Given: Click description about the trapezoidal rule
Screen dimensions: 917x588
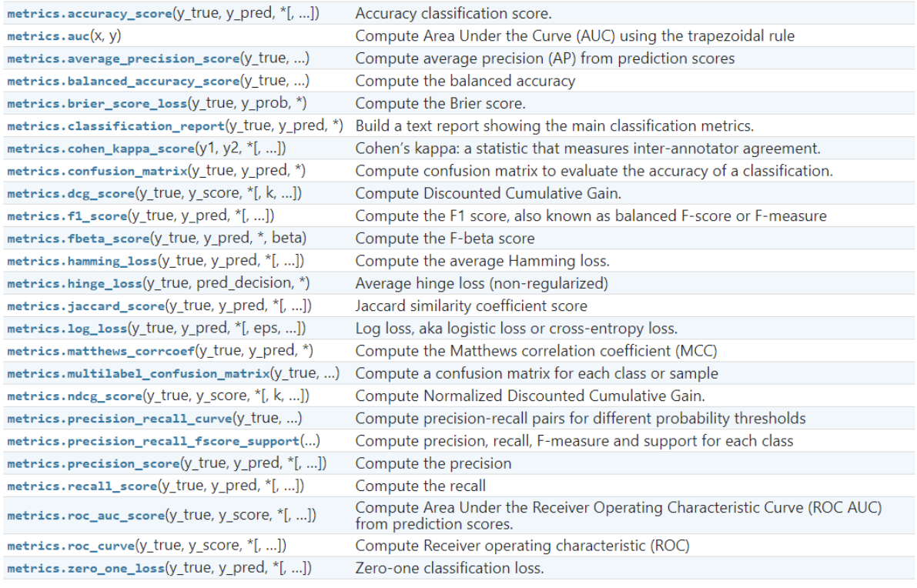Looking at the screenshot, I should coord(575,36).
